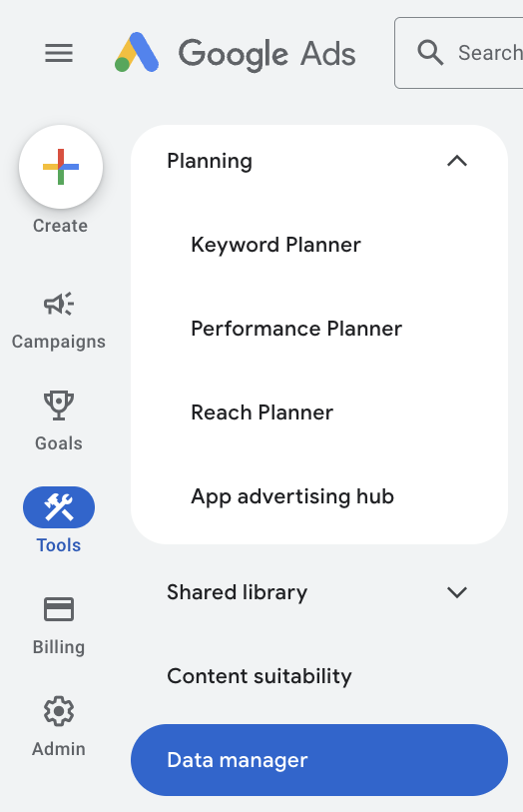Click the search magnifier icon
The width and height of the screenshot is (523, 812).
[430, 53]
